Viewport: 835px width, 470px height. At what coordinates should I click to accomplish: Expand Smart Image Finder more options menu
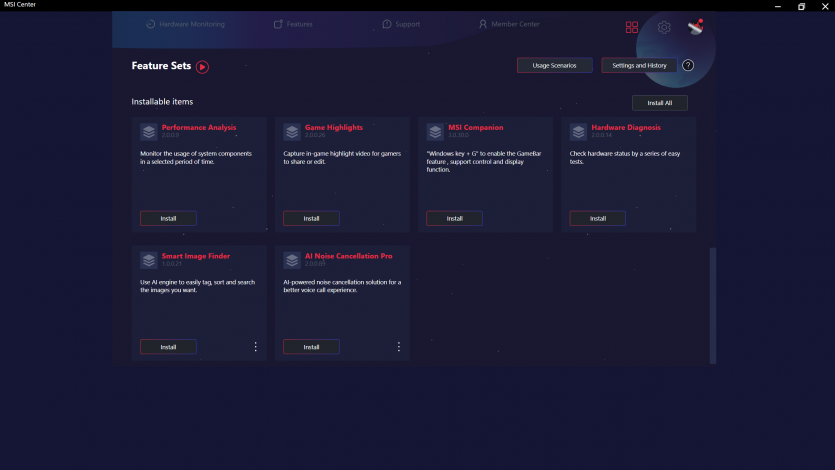(256, 347)
